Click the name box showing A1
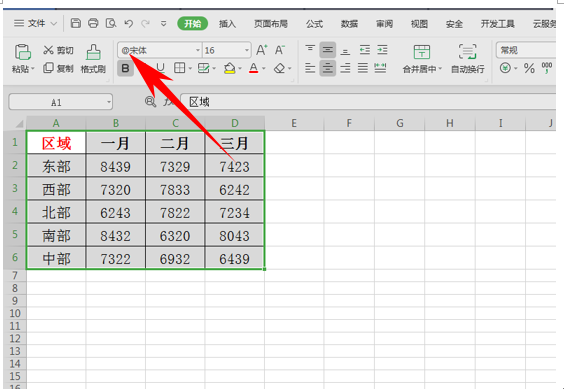Viewport: 564px width, 389px height. 56,102
